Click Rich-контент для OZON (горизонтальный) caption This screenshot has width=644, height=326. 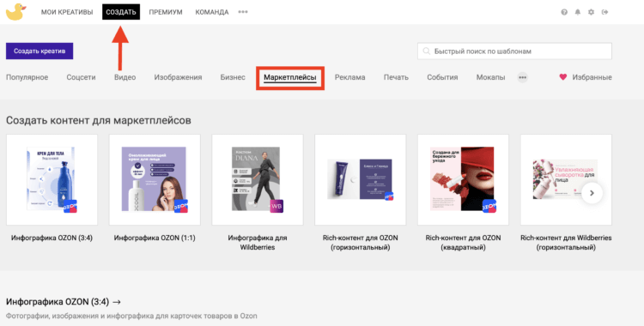coord(360,242)
